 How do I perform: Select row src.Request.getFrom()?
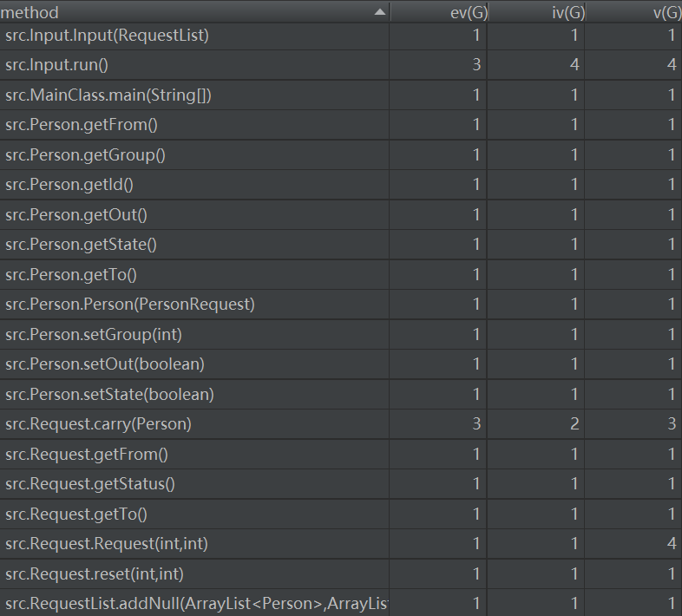[x=341, y=454]
